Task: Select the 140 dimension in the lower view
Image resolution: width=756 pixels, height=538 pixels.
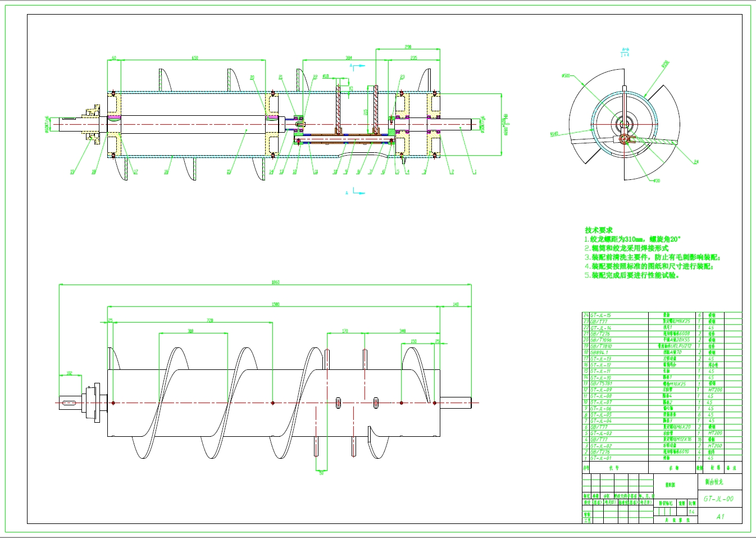Action: click(456, 304)
